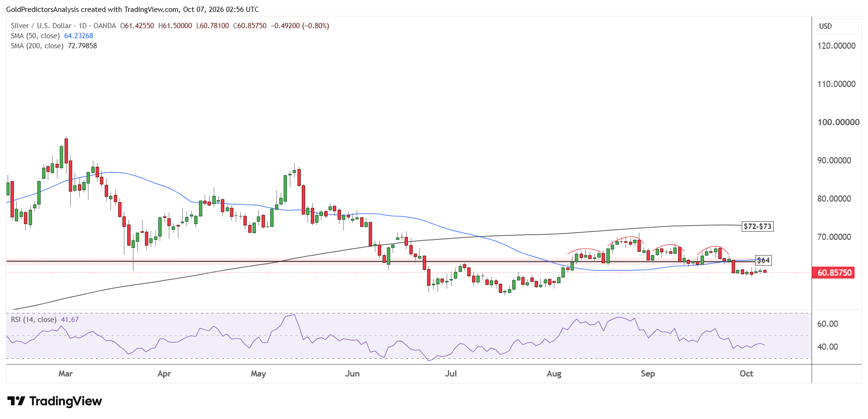Click the high price H61.50000
The width and height of the screenshot is (868, 419).
pos(175,26)
